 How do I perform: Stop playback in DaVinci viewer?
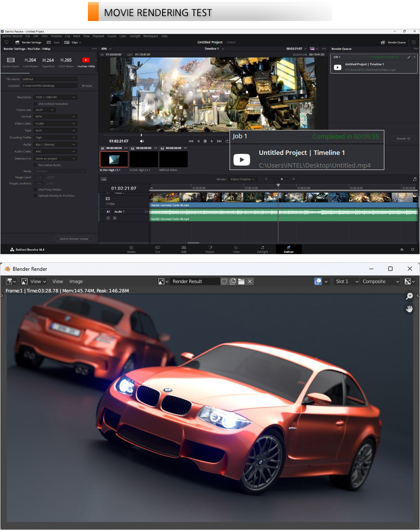(x=205, y=141)
